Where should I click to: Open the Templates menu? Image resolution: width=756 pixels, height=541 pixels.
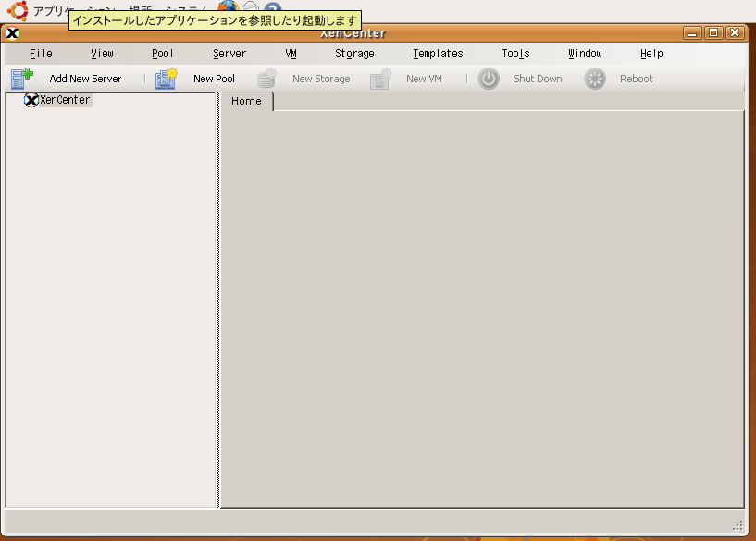(x=438, y=54)
